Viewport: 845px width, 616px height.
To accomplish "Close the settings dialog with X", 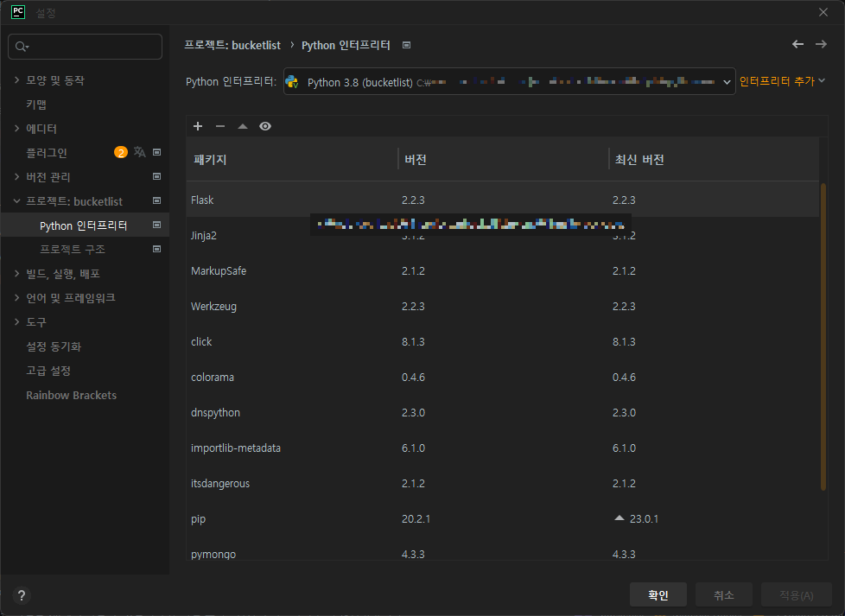I will (823, 12).
